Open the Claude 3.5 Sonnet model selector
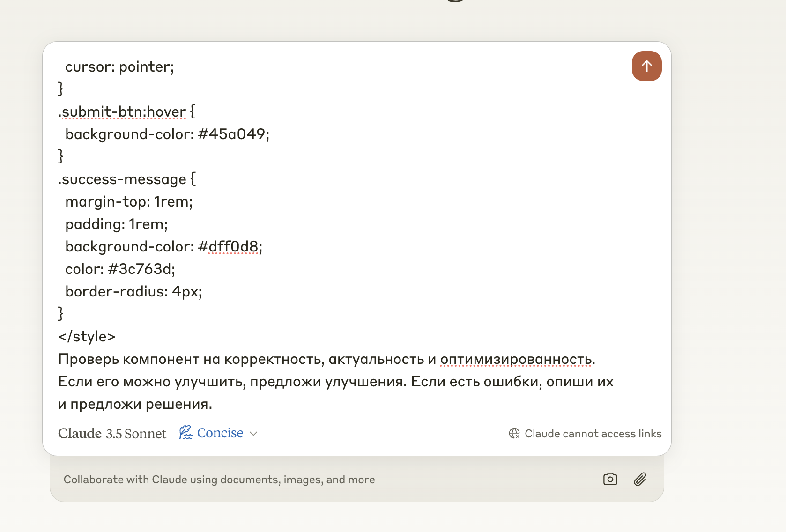 tap(112, 433)
